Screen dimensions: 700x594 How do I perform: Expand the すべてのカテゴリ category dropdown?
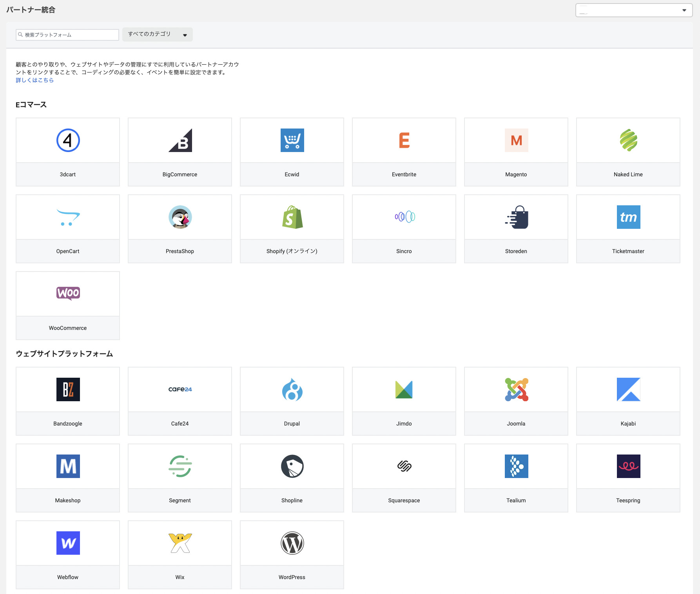pos(157,34)
